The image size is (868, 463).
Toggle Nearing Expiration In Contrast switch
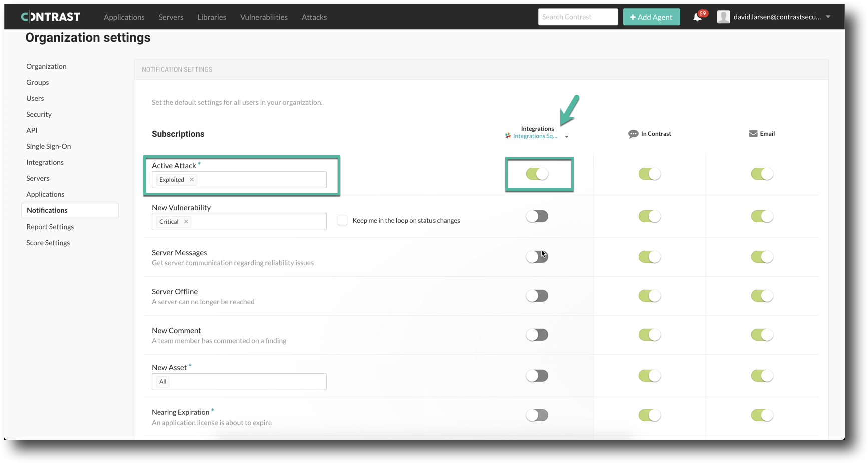pyautogui.click(x=650, y=415)
